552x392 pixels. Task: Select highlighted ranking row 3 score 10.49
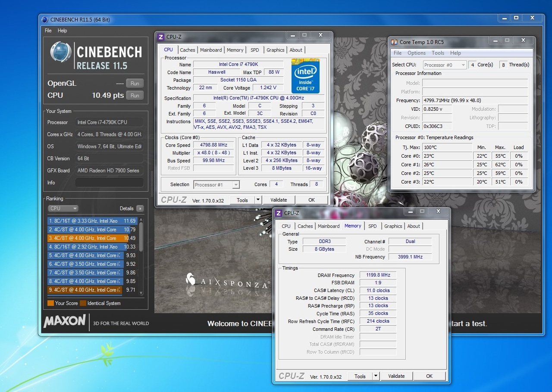[92, 238]
